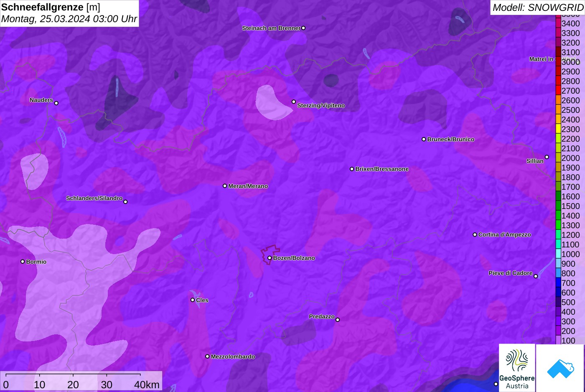Click the GeoSphere Austria logo
This screenshot has height=392, width=585.
(517, 368)
